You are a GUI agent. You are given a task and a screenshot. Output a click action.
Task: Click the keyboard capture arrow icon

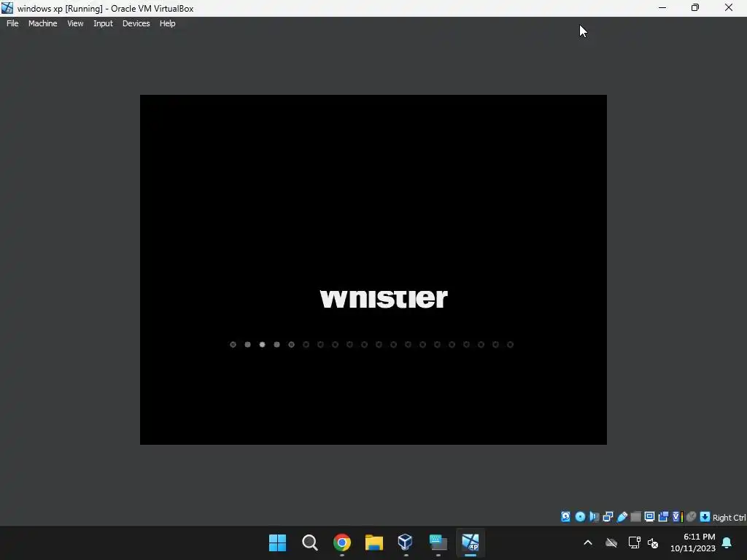(705, 517)
